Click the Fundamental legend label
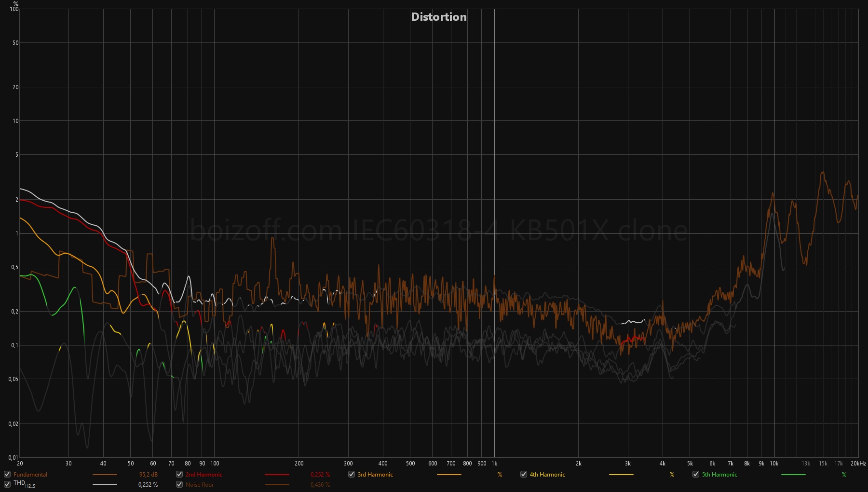 [30, 475]
